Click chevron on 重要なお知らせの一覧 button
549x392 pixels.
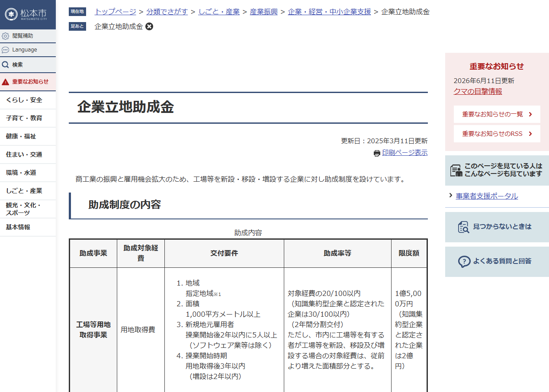pyautogui.click(x=530, y=114)
